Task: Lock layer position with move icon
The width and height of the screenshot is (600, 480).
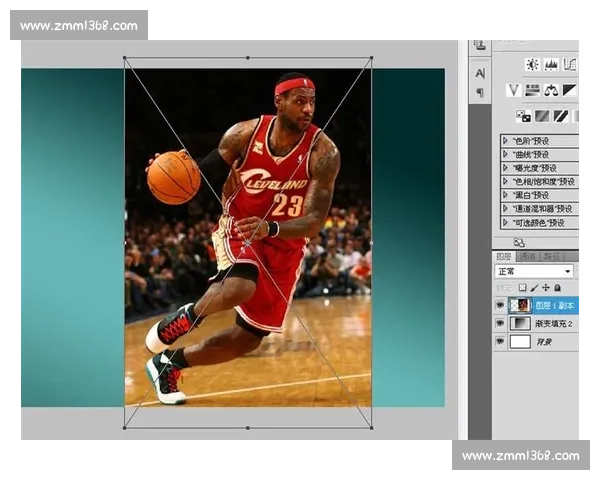Action: click(546, 287)
